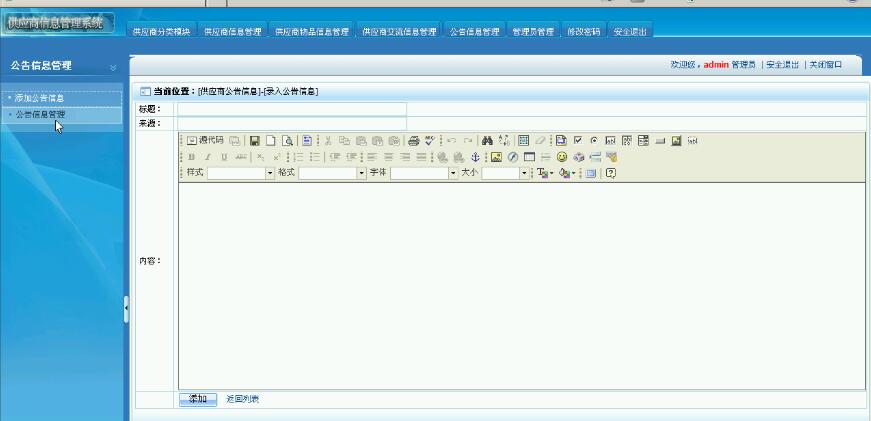This screenshot has height=421, width=871.
Task: Insert a form button via toolbar icon
Action: pyautogui.click(x=660, y=141)
